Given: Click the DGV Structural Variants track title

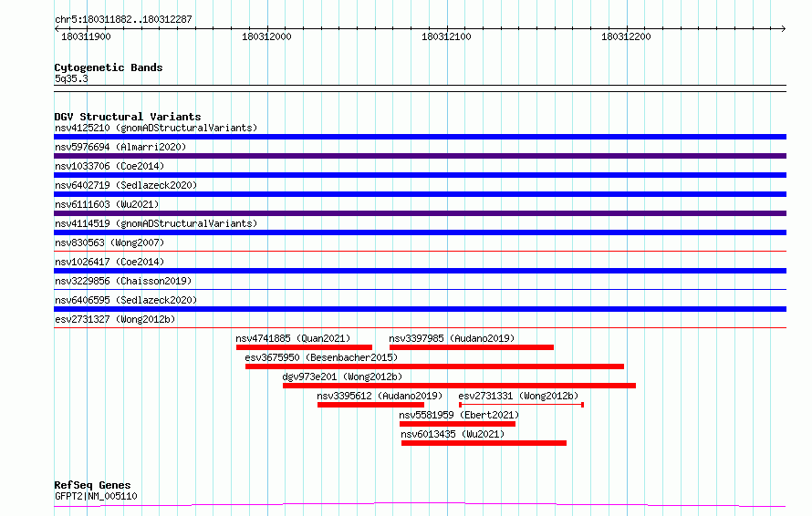Looking at the screenshot, I should click(128, 117).
